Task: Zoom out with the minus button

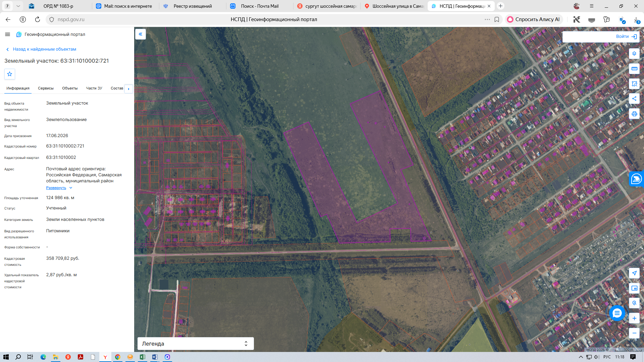Action: pyautogui.click(x=634, y=333)
